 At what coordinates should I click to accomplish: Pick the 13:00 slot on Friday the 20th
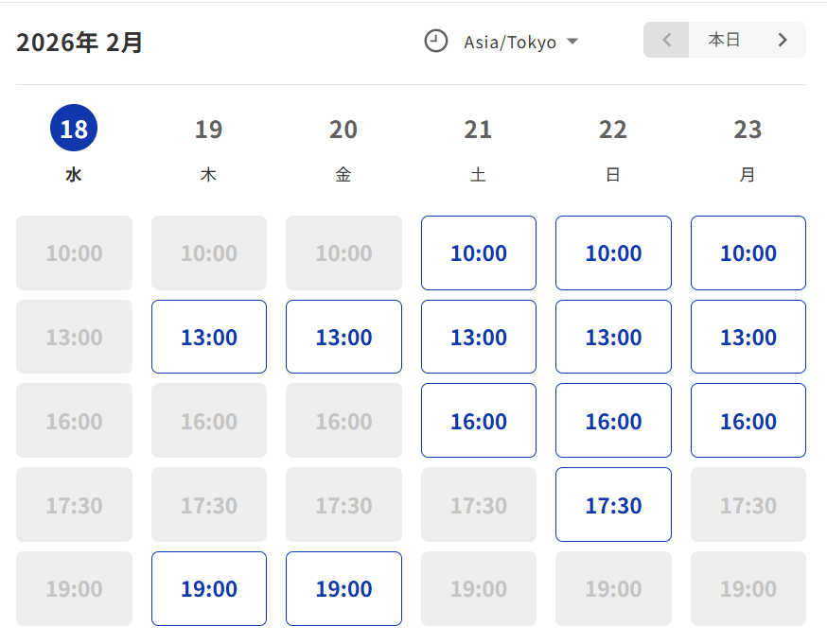tap(343, 337)
